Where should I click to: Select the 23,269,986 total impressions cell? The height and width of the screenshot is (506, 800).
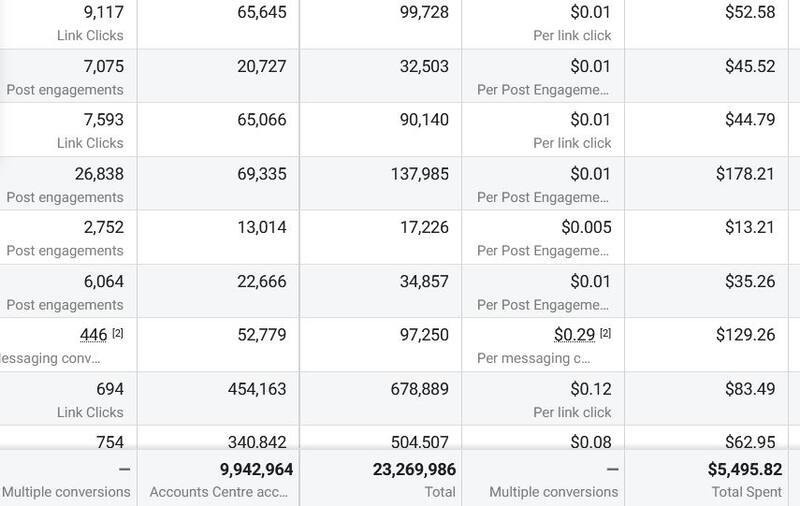click(x=381, y=478)
